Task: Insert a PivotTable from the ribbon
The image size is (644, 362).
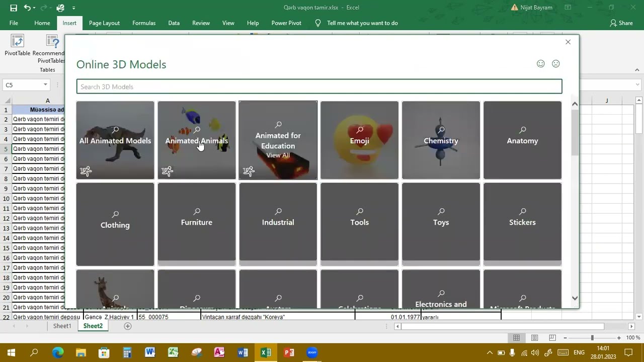Action: click(x=17, y=45)
